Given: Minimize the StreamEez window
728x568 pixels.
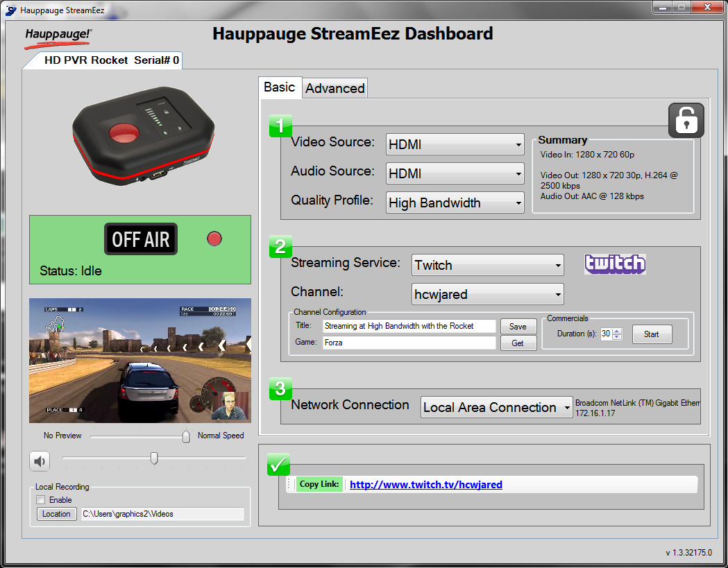Looking at the screenshot, I should (663, 7).
